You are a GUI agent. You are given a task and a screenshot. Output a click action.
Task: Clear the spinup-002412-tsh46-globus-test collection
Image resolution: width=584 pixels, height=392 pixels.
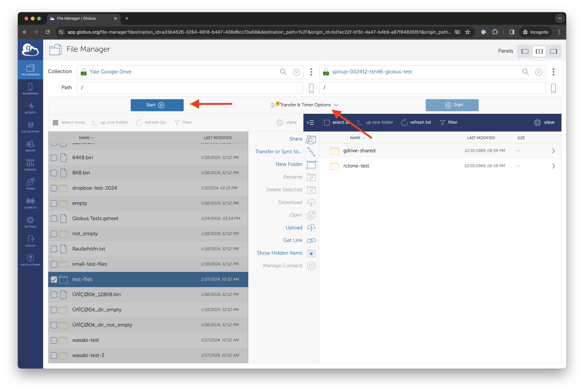[538, 72]
